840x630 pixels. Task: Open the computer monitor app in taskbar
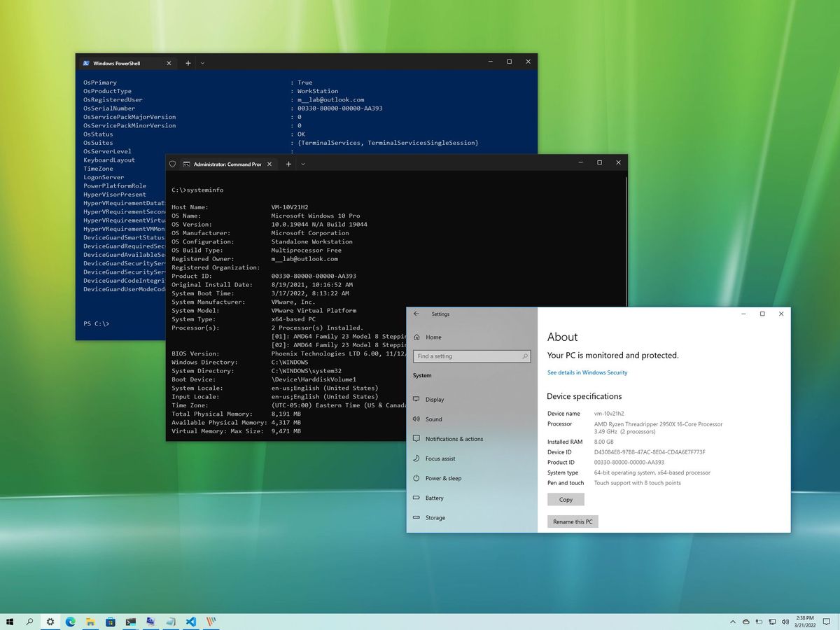pos(150,622)
